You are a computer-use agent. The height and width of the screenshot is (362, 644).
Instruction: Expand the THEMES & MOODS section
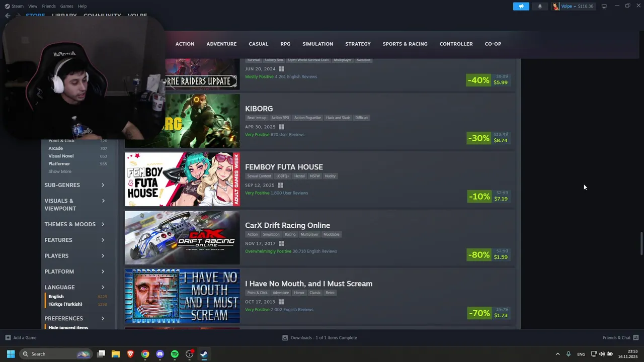(x=74, y=224)
